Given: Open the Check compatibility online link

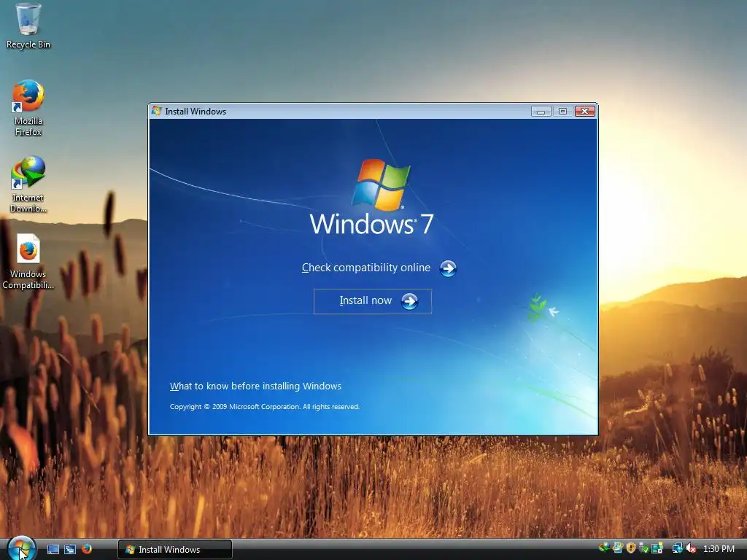Looking at the screenshot, I should [366, 268].
